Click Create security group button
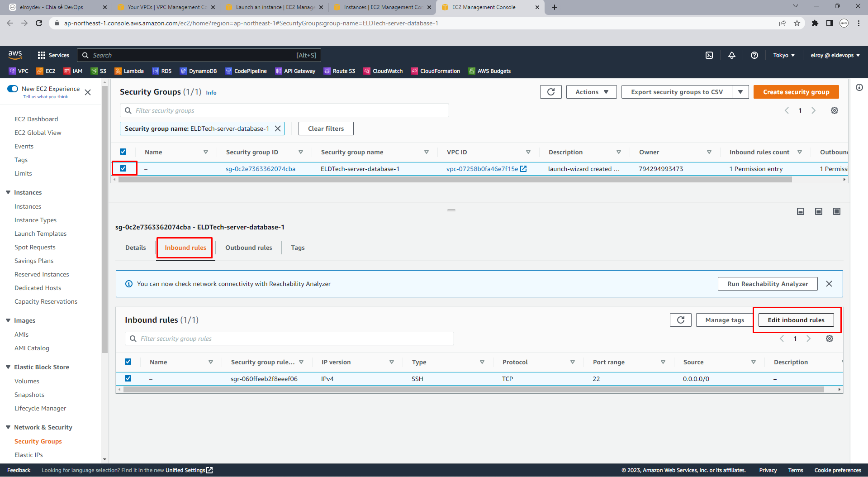This screenshot has width=868, height=477. (796, 92)
